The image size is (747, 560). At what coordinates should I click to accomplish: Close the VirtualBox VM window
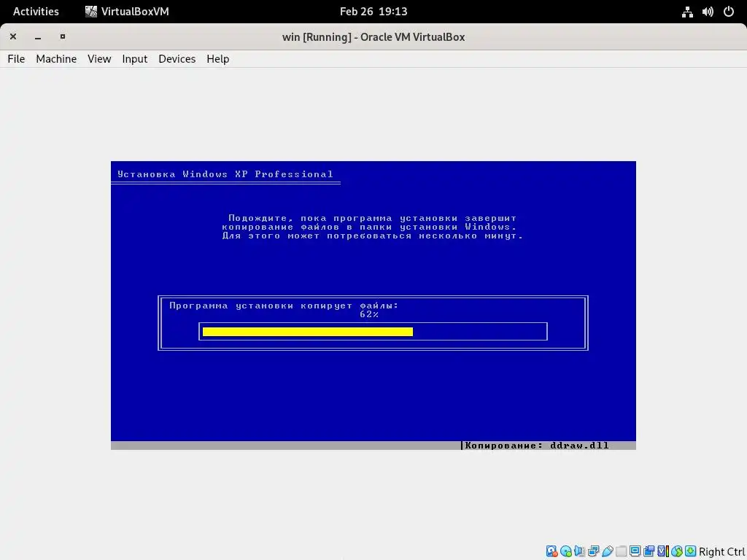point(13,36)
